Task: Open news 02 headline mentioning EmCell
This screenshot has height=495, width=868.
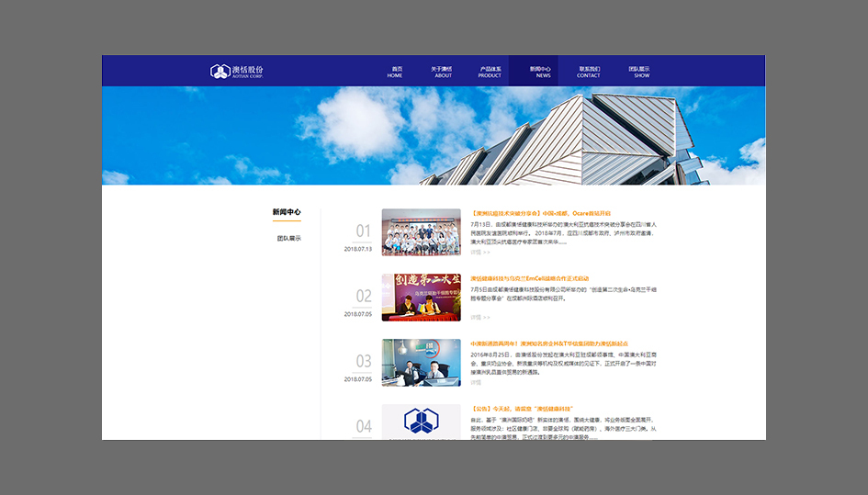Action: [x=530, y=278]
